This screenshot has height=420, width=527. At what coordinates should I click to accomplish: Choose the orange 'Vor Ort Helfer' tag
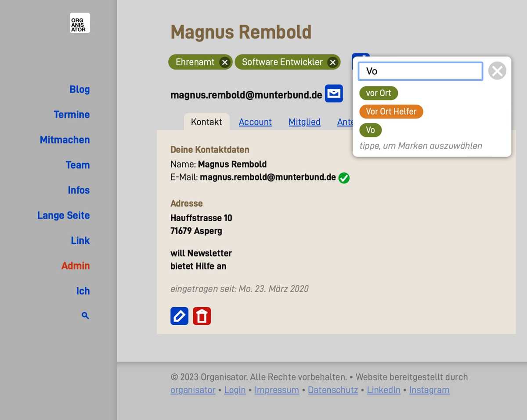click(391, 111)
